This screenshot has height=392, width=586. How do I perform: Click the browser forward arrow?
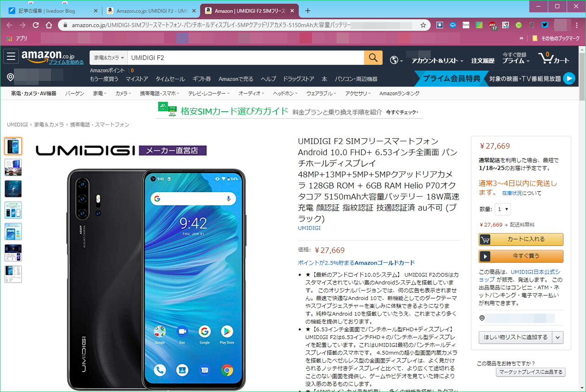[x=22, y=25]
